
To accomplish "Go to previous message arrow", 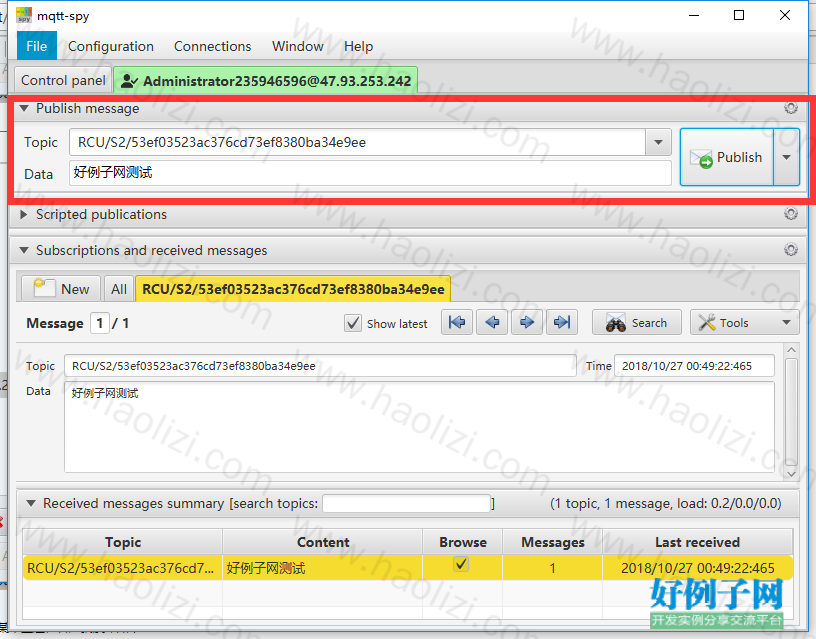I will tap(492, 323).
